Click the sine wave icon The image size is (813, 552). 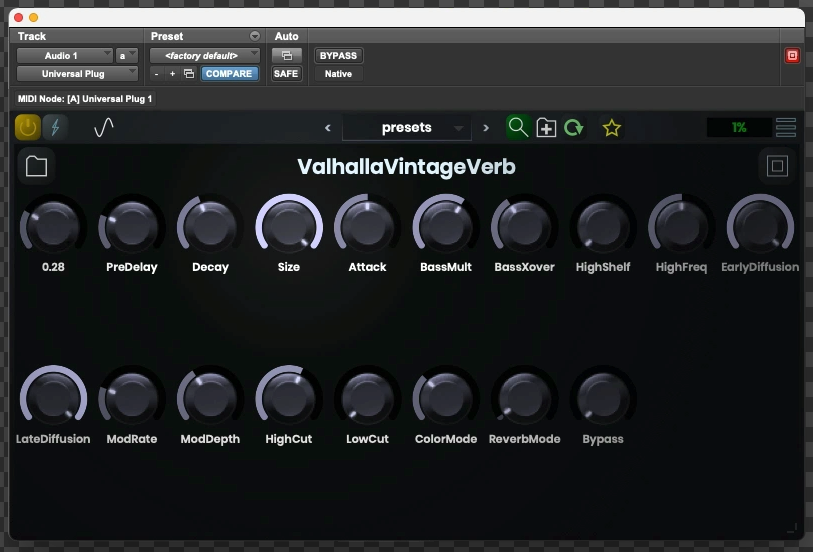point(104,128)
